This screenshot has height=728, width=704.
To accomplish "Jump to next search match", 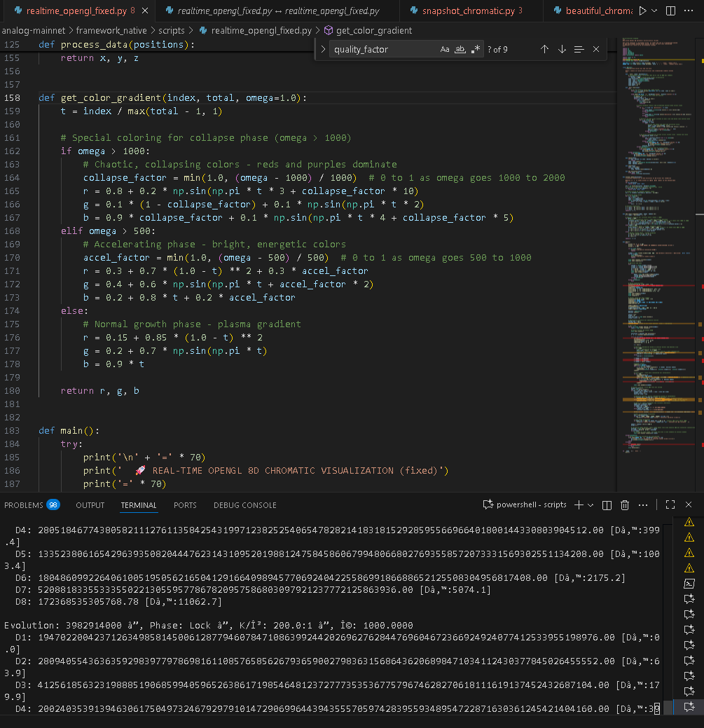I will point(562,49).
